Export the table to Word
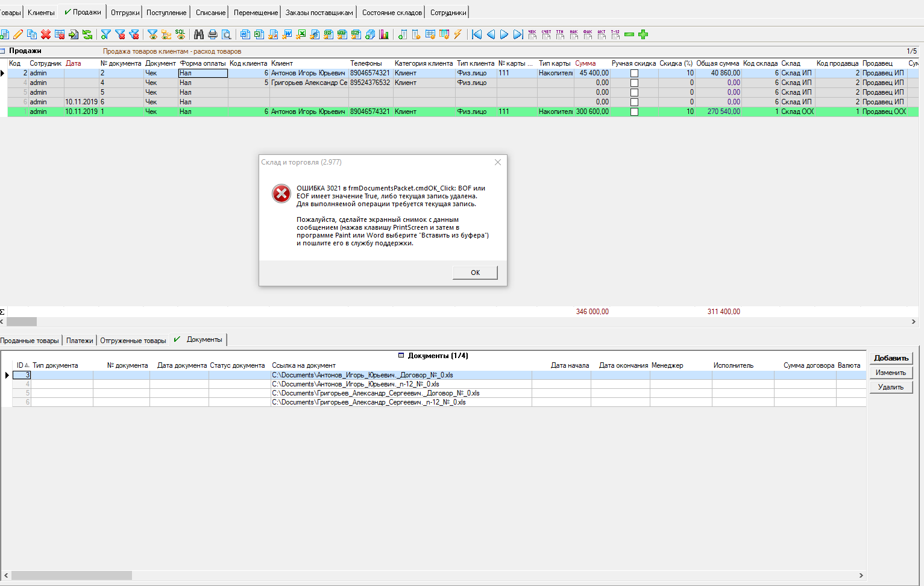The image size is (924, 586). coord(286,34)
